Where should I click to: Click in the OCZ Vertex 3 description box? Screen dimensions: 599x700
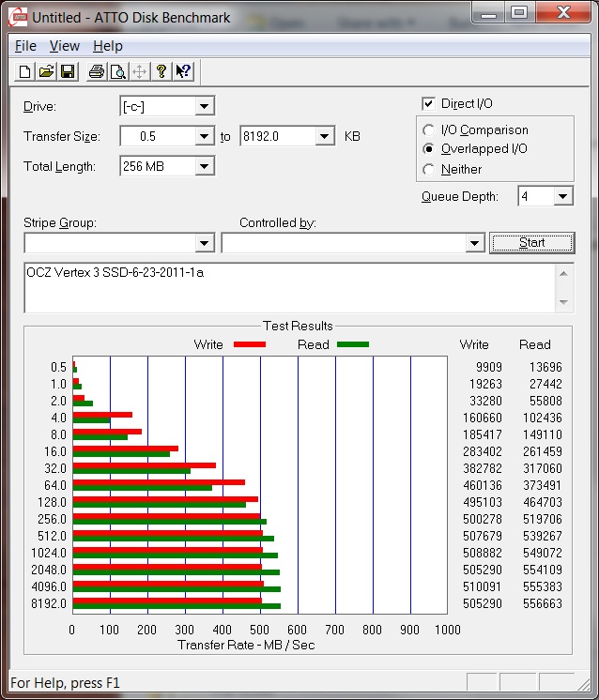pos(289,288)
